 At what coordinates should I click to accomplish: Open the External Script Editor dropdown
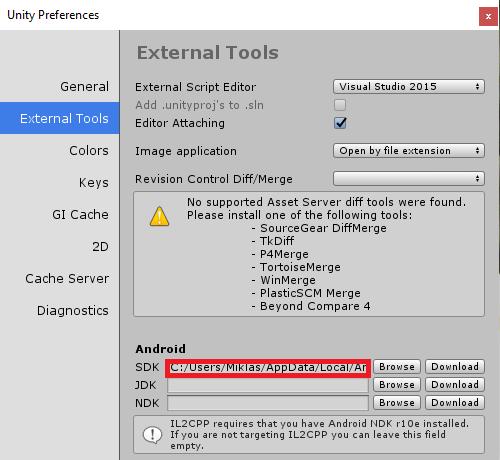point(409,87)
